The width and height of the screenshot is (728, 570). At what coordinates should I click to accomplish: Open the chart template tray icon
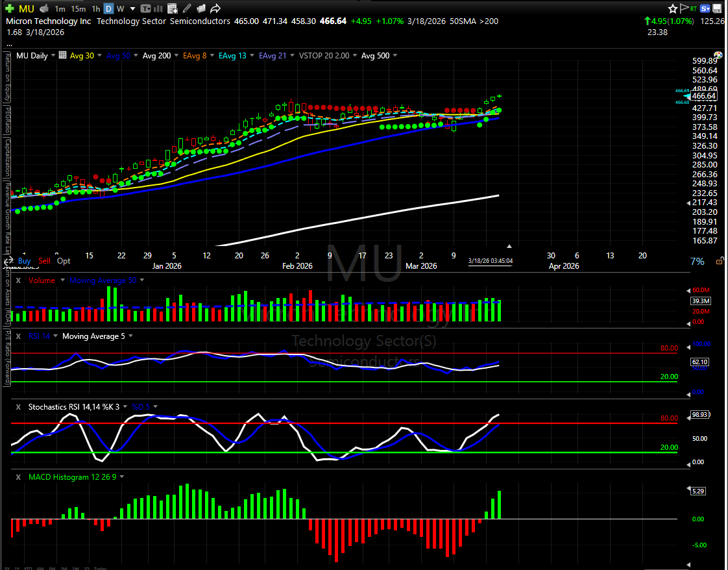tap(44, 8)
